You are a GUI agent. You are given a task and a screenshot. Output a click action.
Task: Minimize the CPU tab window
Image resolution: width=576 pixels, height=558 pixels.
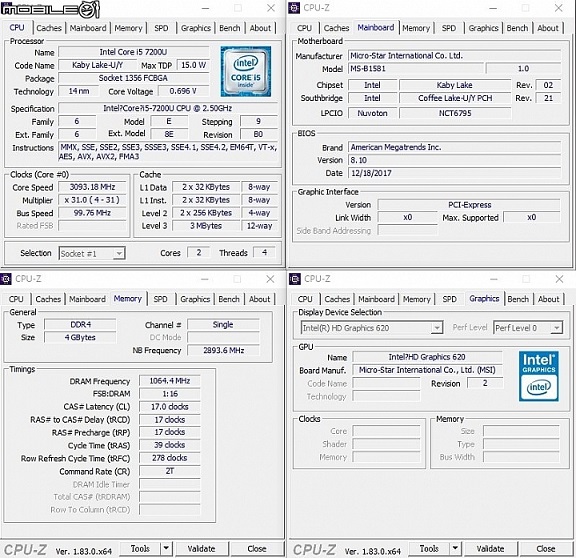(205, 8)
